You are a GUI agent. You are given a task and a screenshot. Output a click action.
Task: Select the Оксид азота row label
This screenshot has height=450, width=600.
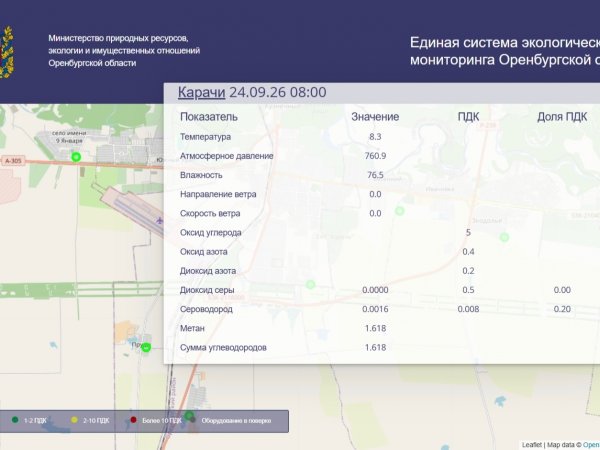click(204, 252)
